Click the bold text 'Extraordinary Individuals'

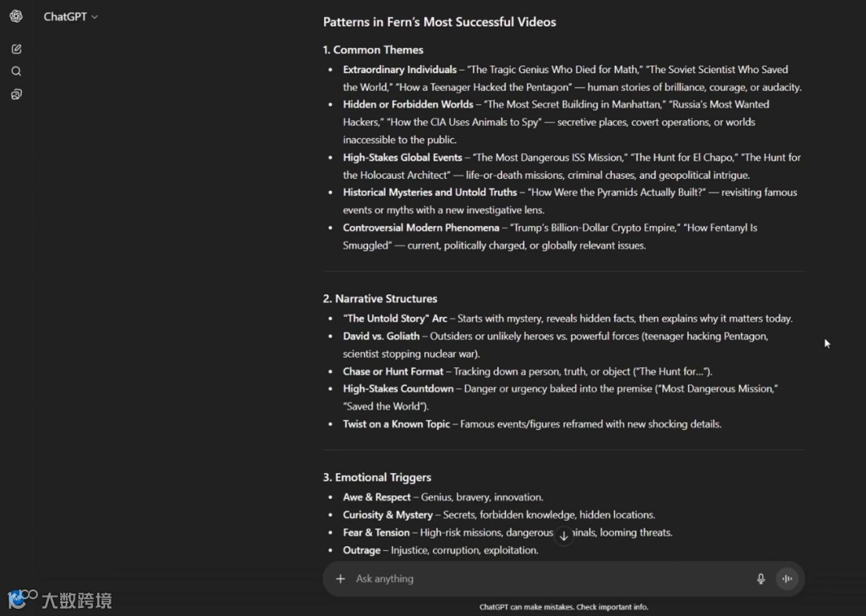pyautogui.click(x=400, y=70)
